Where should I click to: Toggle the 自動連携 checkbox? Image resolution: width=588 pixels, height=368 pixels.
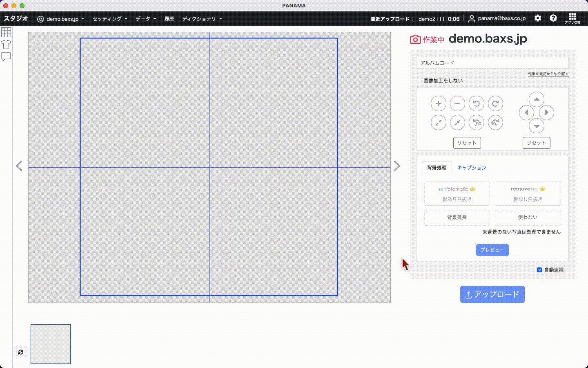click(539, 270)
